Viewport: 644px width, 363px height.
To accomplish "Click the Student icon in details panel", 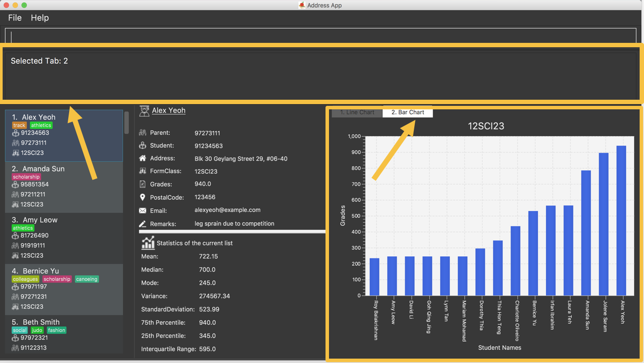I will [x=143, y=145].
